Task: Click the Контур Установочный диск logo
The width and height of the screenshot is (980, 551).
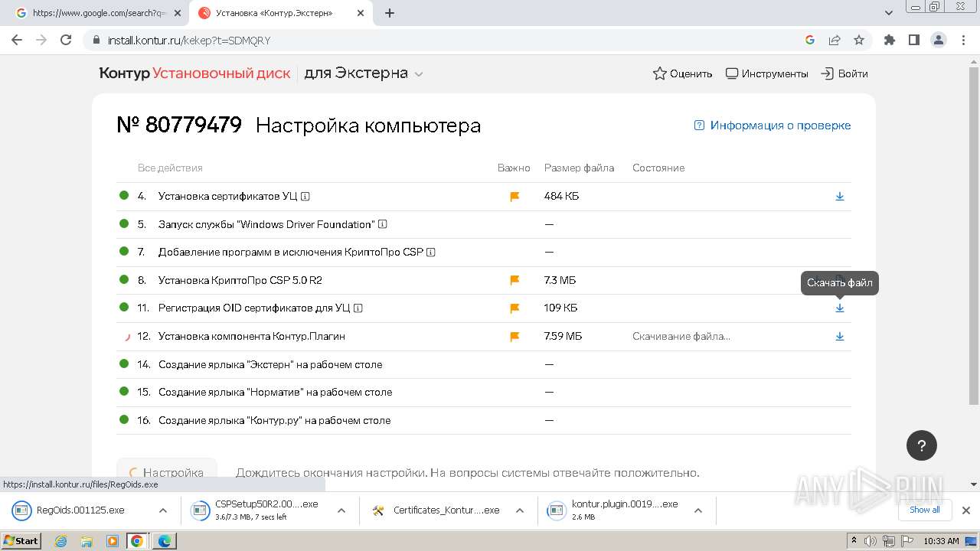Action: (x=194, y=73)
